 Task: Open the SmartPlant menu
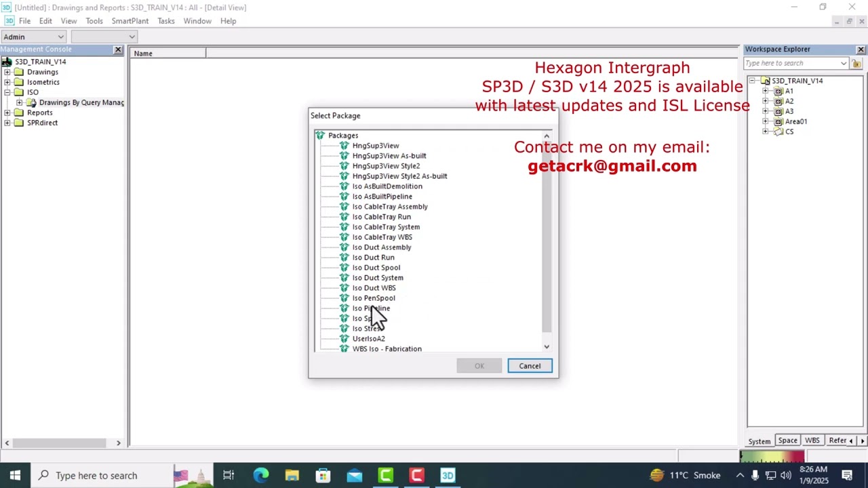[x=130, y=21]
